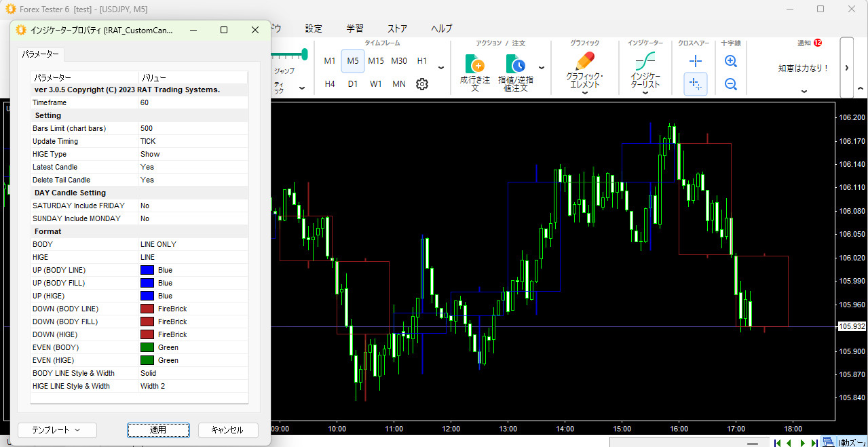Select the upper crosshair tool
Image resolution: width=868 pixels, height=447 pixels.
pyautogui.click(x=696, y=61)
